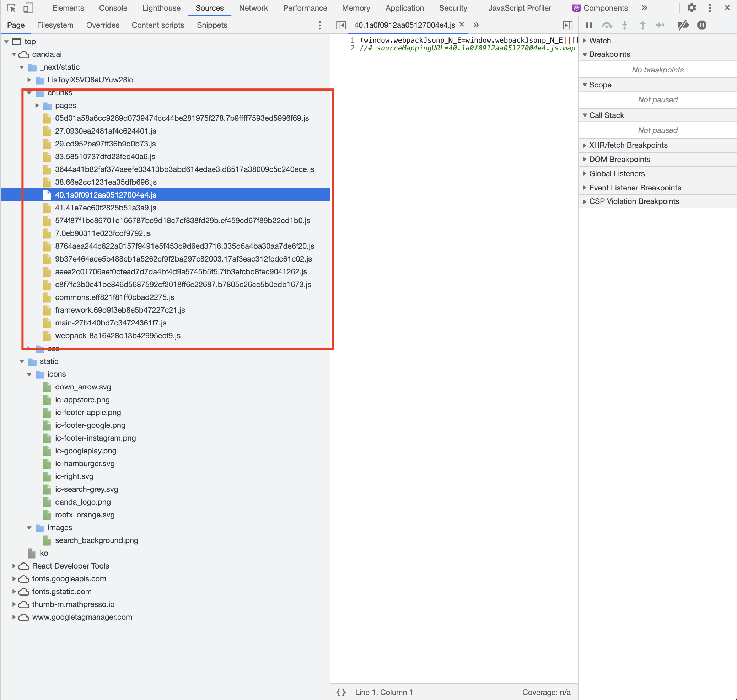Close the 40.1a0f0912aa05127004e4.js editor tab
This screenshot has height=700, width=737.
click(462, 25)
